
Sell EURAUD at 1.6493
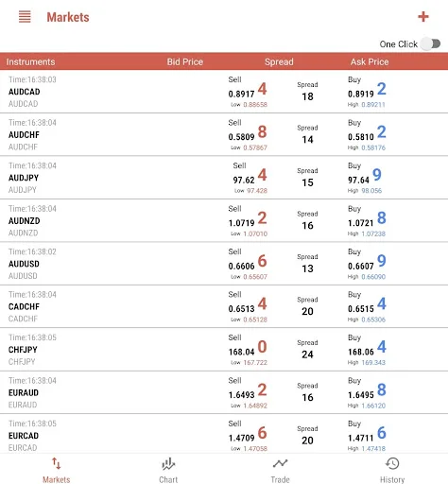click(248, 392)
